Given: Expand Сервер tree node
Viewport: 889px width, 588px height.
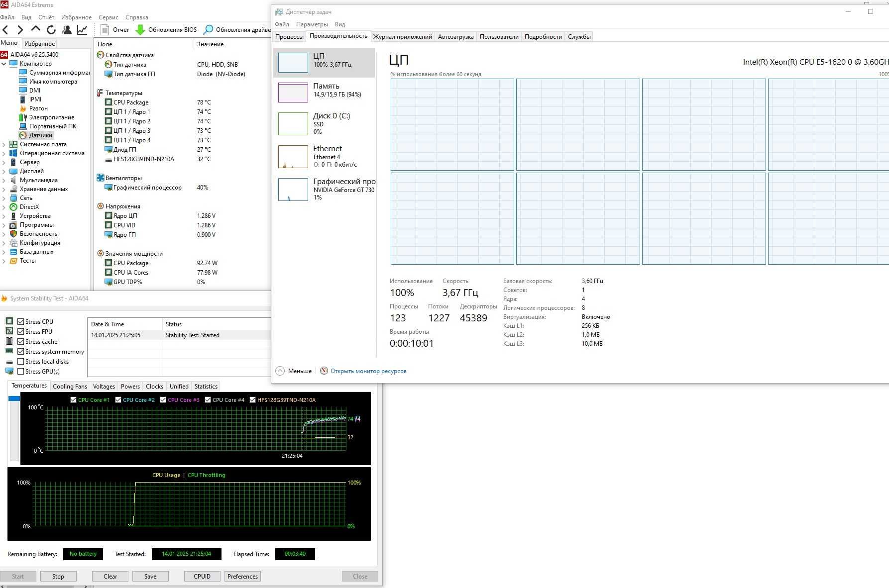Looking at the screenshot, I should (x=4, y=162).
